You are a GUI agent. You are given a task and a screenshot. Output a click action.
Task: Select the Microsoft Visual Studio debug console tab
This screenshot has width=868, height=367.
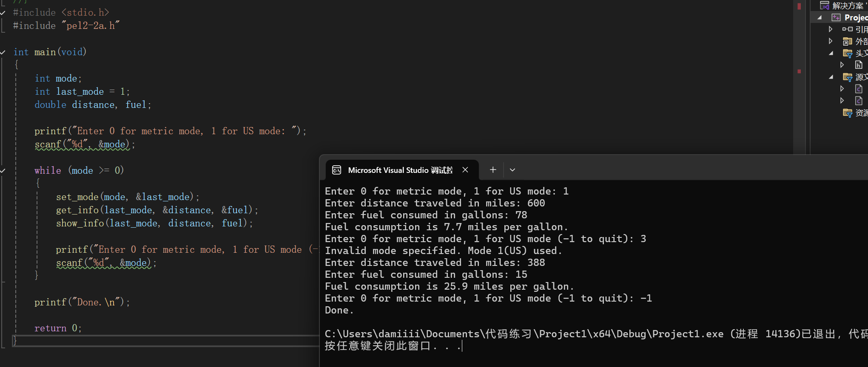point(400,170)
